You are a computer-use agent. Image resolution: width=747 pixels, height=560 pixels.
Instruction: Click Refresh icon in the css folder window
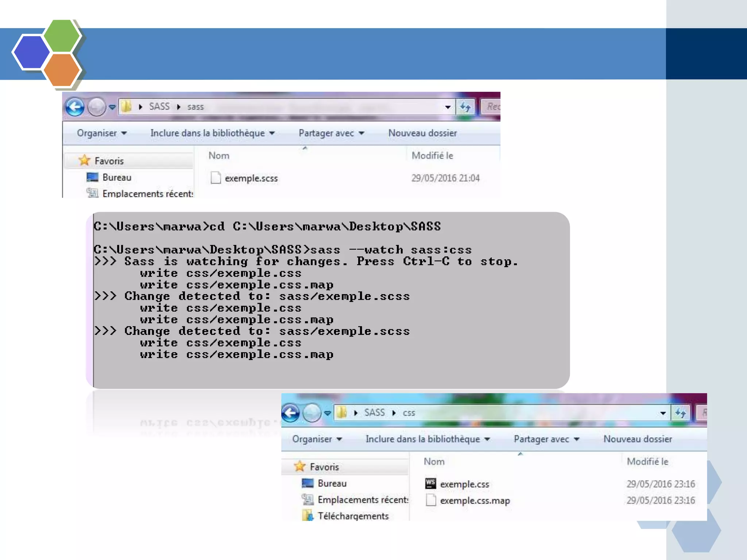681,413
